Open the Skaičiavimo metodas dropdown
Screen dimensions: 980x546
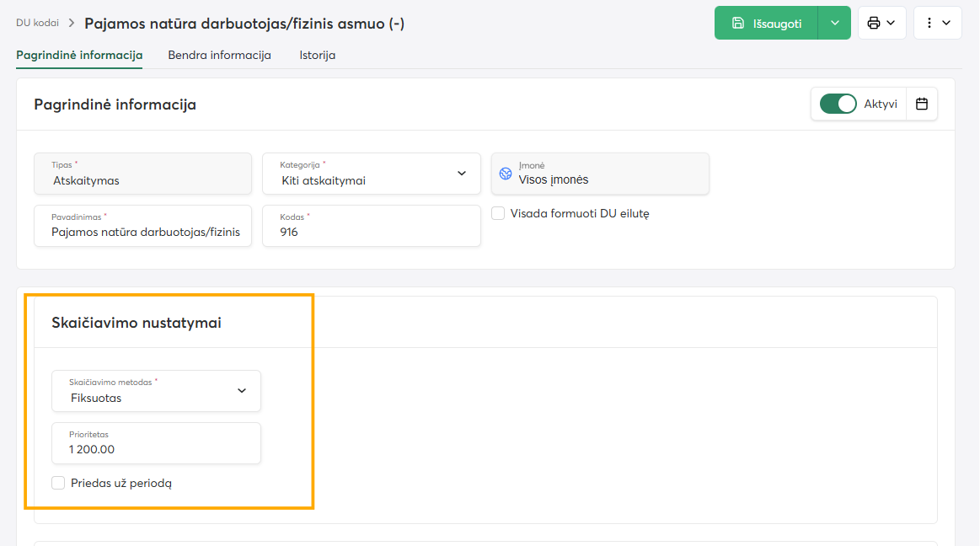pyautogui.click(x=156, y=391)
